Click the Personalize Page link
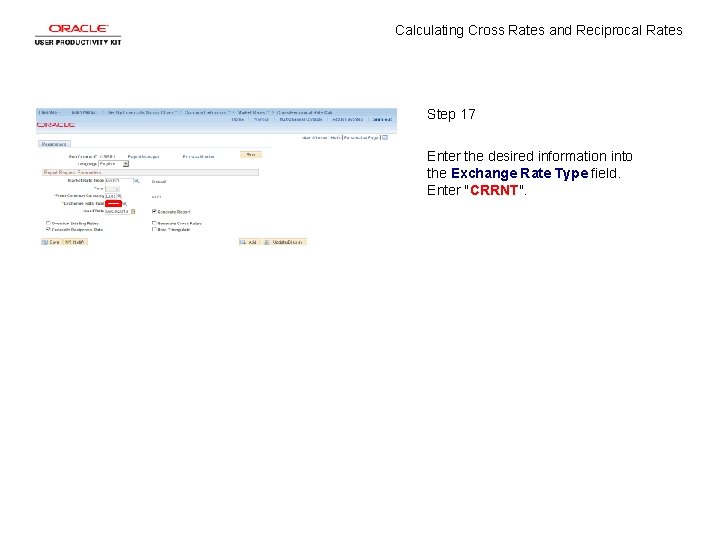 (x=361, y=138)
